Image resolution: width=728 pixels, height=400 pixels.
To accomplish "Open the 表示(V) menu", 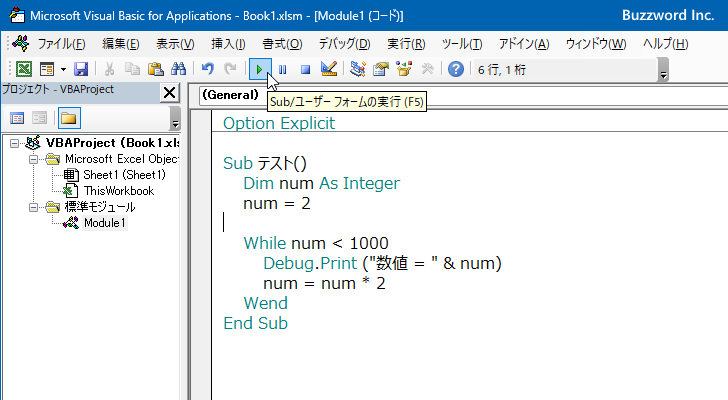I will pos(175,44).
